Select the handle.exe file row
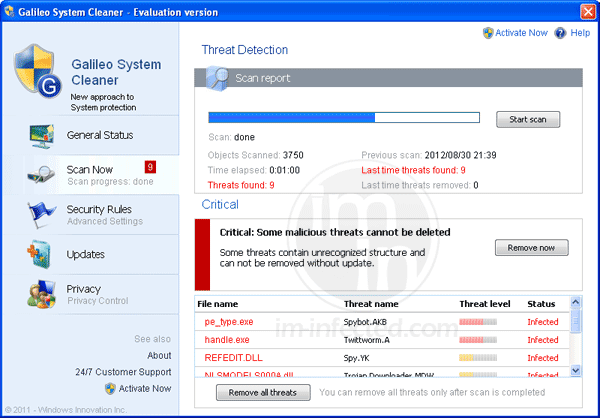 [382, 340]
